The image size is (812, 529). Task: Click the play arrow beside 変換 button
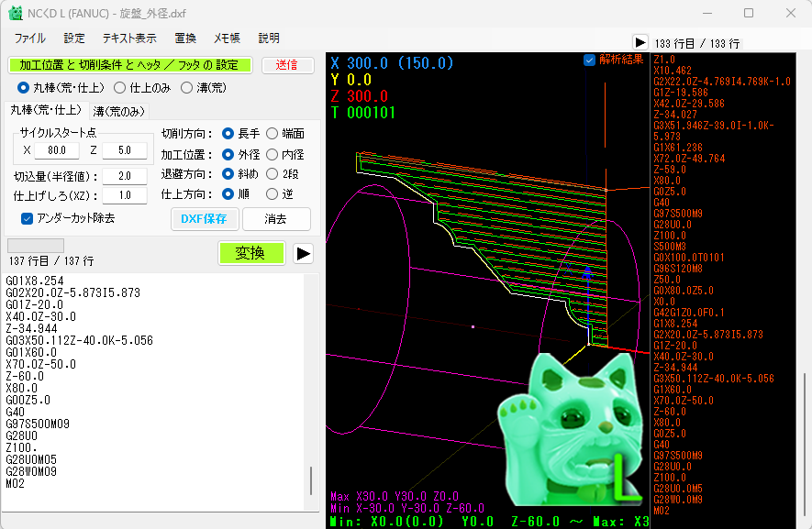click(303, 254)
